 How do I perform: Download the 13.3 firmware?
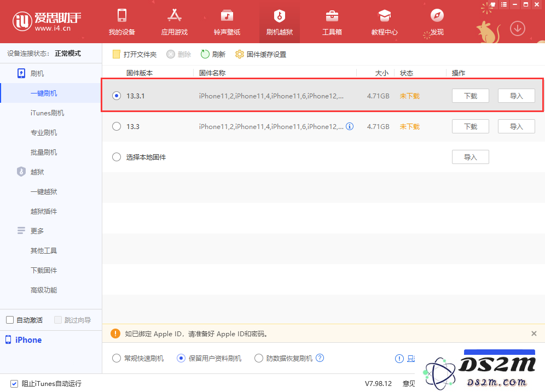click(470, 126)
